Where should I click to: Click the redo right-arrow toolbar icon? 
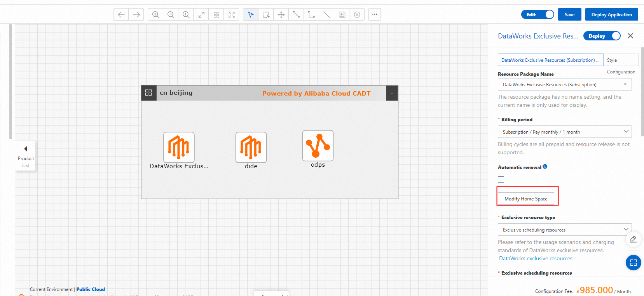[x=136, y=15]
